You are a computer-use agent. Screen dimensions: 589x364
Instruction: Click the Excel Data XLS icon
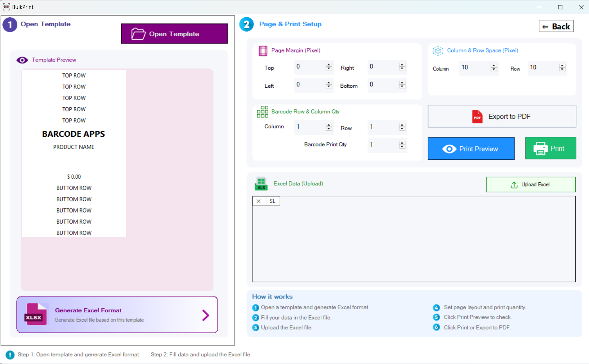click(261, 184)
